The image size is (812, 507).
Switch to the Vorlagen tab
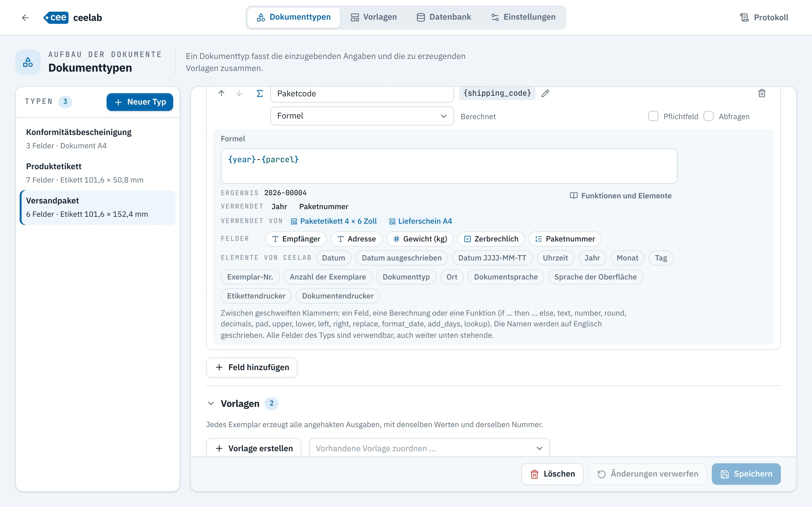pos(374,17)
